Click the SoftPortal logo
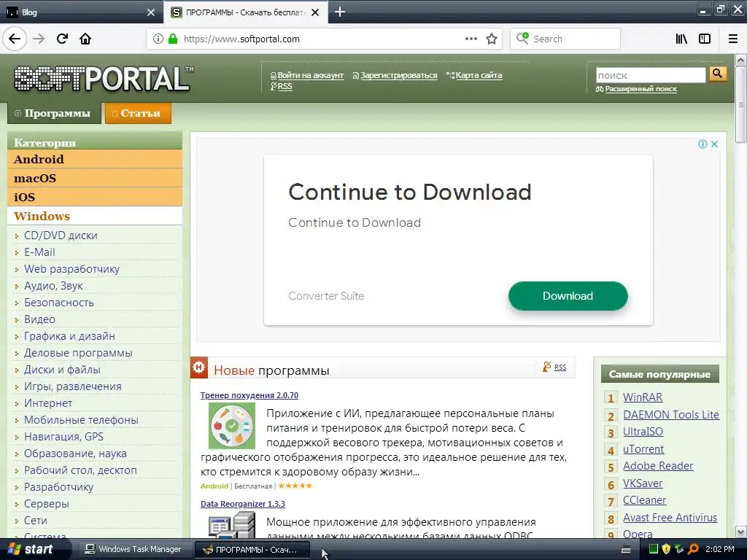This screenshot has height=560, width=747. pyautogui.click(x=103, y=79)
